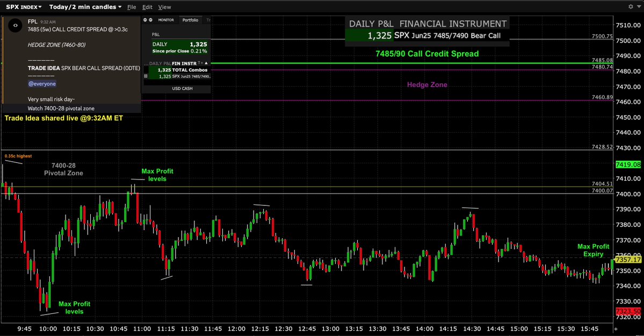Open the Edit menu
The image size is (644, 336).
[x=147, y=7]
